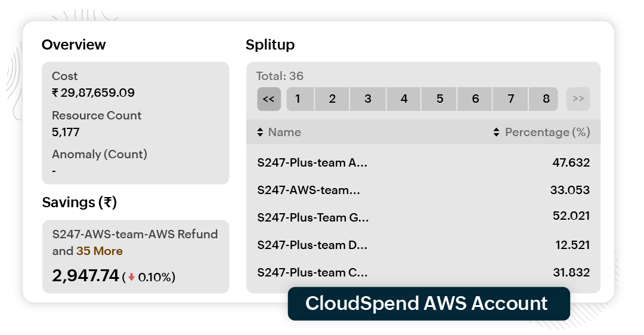Select page 3 in pagination
This screenshot has width=644, height=335.
pyautogui.click(x=368, y=99)
